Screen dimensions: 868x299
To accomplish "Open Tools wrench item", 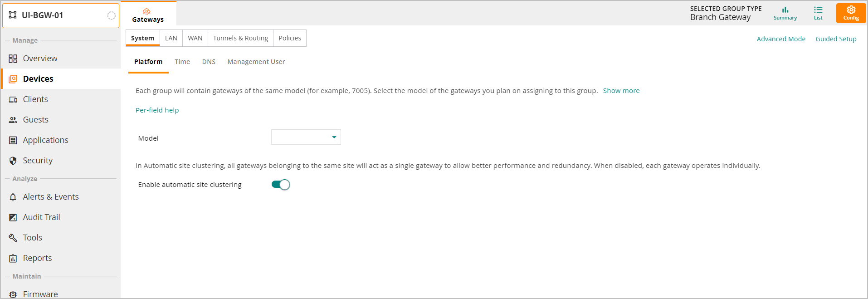I will pyautogui.click(x=32, y=238).
